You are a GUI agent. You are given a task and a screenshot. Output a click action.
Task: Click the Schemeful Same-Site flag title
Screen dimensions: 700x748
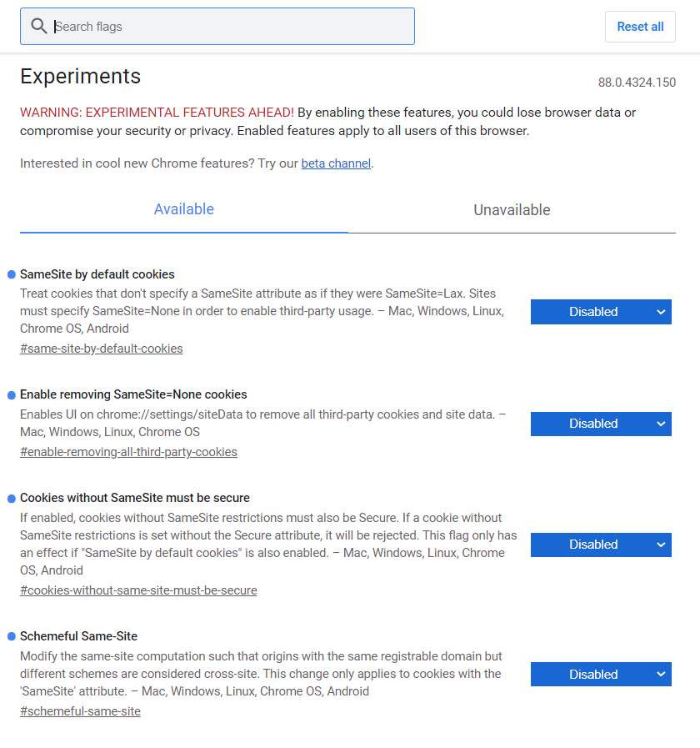coord(78,636)
